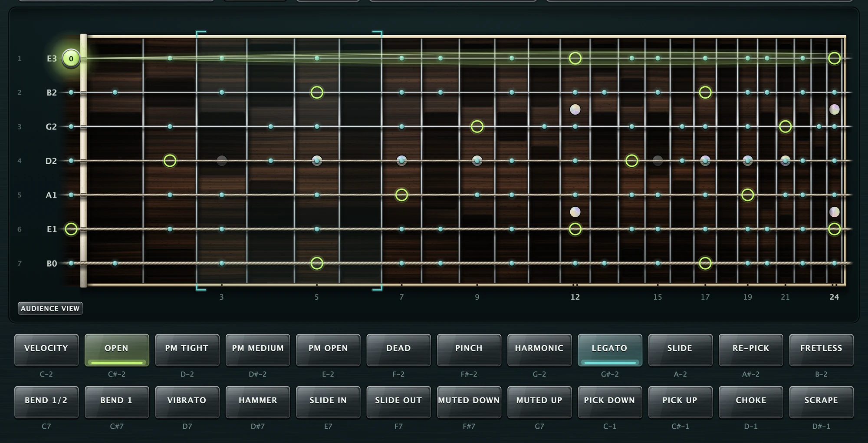Trigger the Slide Out effect

(x=398, y=402)
